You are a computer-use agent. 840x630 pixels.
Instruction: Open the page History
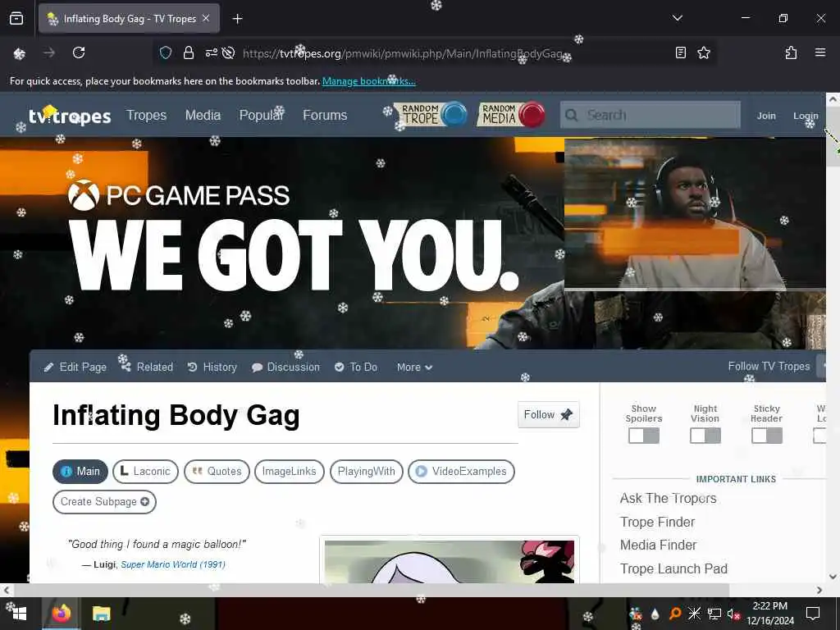click(212, 367)
